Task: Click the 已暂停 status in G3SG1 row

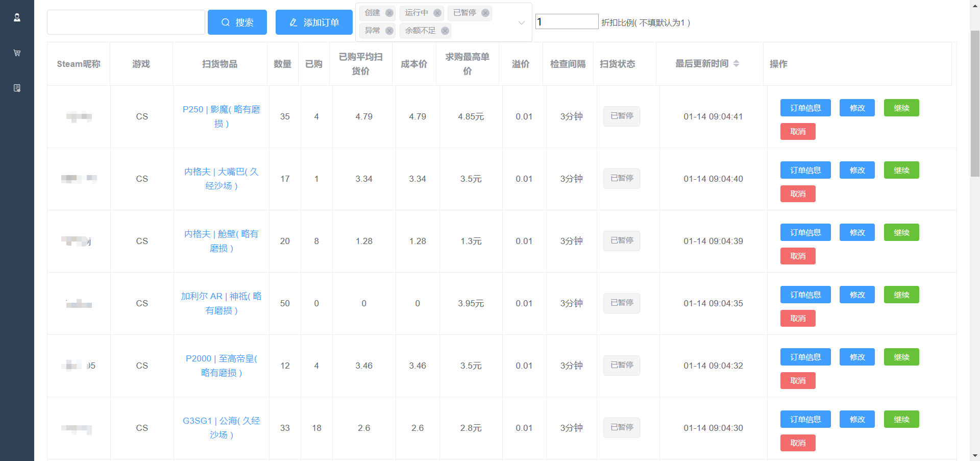Action: point(622,427)
